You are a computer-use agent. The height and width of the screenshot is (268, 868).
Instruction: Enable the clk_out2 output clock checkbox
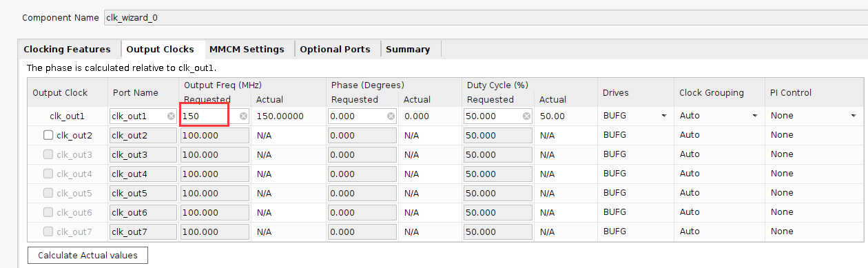(48, 136)
